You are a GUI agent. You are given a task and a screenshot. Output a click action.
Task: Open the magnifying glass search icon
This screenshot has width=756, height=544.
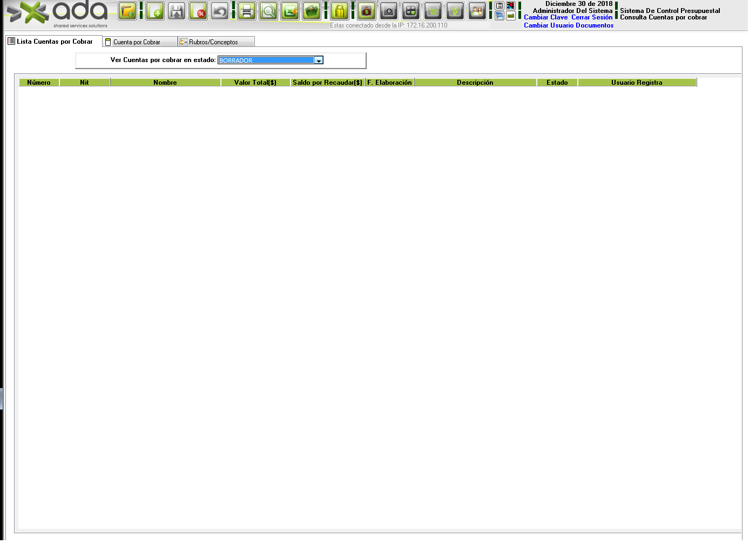pos(268,11)
